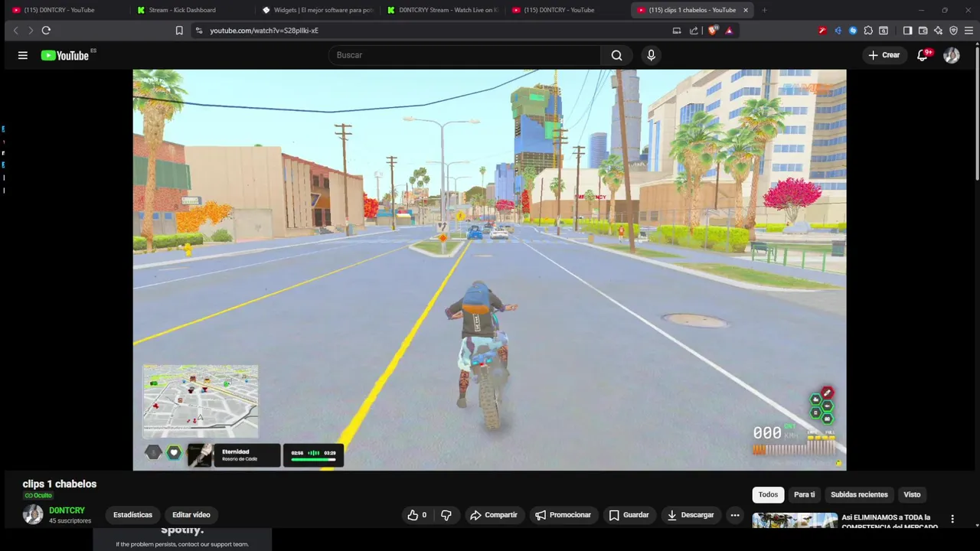Open Brave VPN shield icon
The image size is (980, 551).
pos(953,31)
